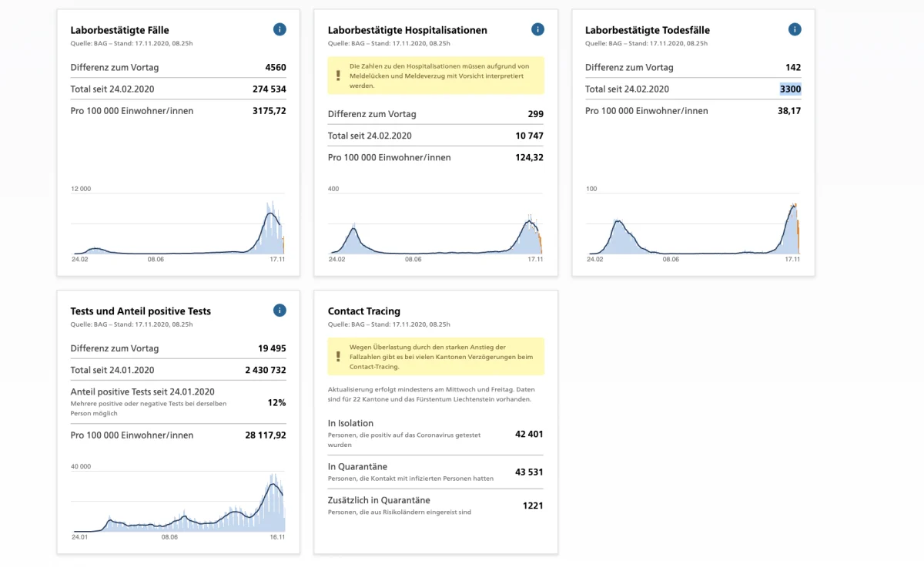Click the Anteil positive Tests 12% value
Viewport: 924px width, 588px height.
click(276, 402)
